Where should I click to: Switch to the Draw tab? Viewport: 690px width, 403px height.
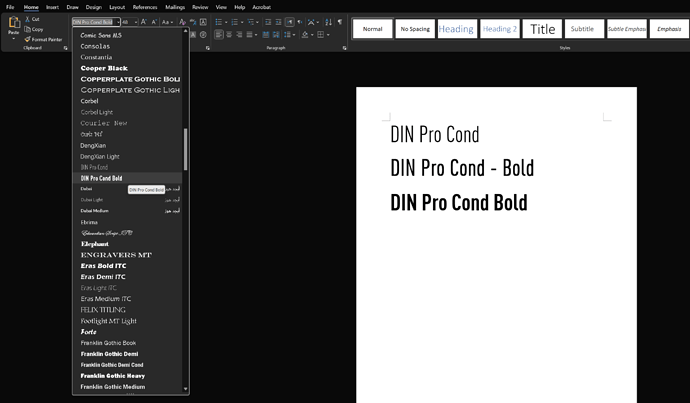[x=73, y=7]
